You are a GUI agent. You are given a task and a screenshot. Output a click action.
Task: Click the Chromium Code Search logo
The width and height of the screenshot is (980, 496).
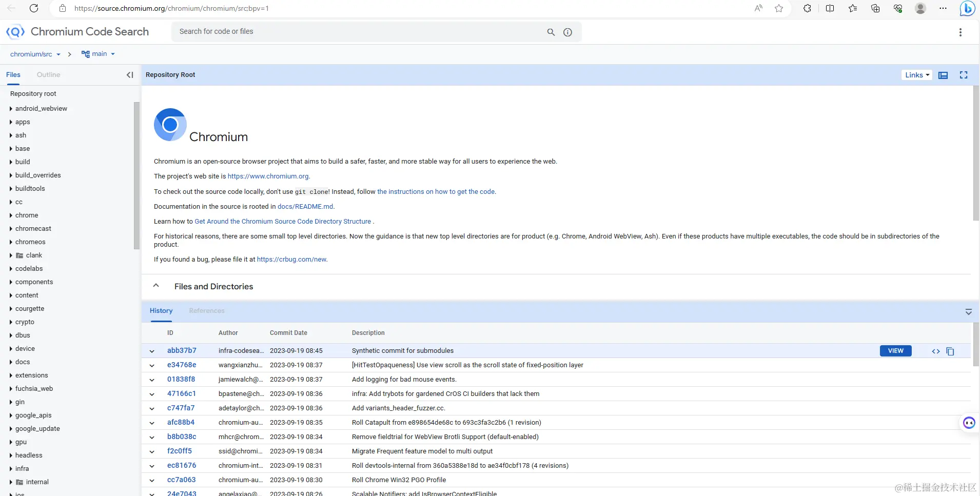[15, 32]
